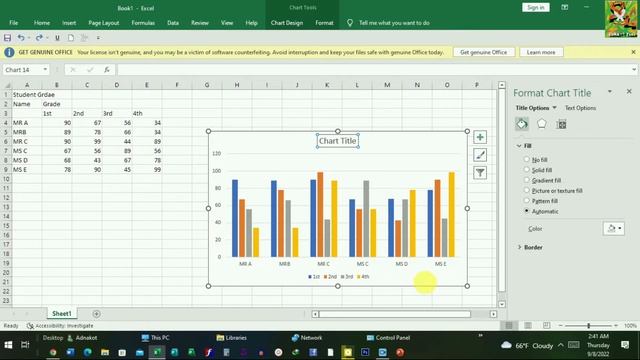The height and width of the screenshot is (360, 640).
Task: Open the File menu
Action: (x=13, y=23)
